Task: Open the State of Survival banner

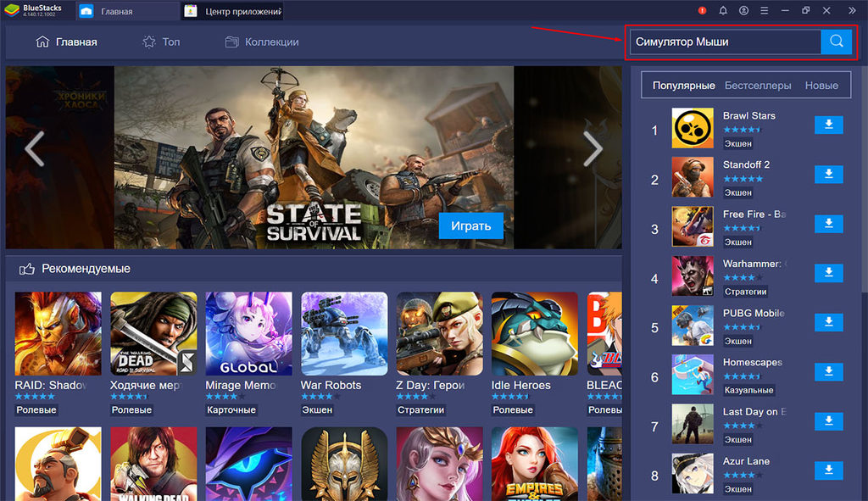Action: pyautogui.click(x=314, y=157)
